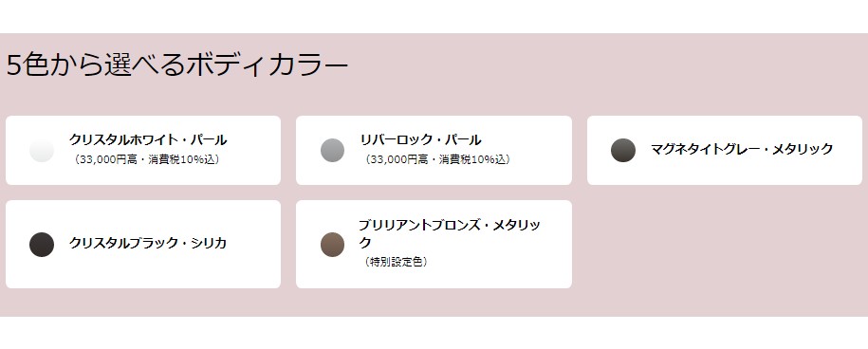The image size is (868, 349).
Task: Click the クリスタルブラック・シリカ label
Action: pos(148,243)
